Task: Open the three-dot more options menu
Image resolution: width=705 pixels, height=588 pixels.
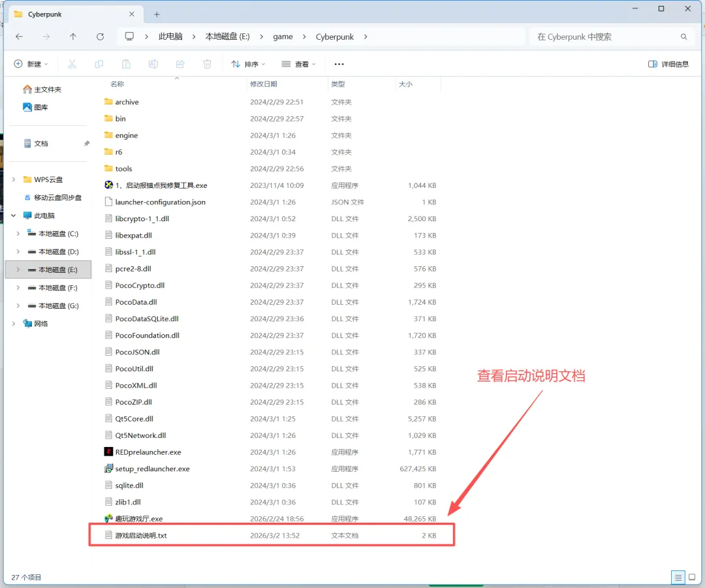Action: tap(339, 65)
